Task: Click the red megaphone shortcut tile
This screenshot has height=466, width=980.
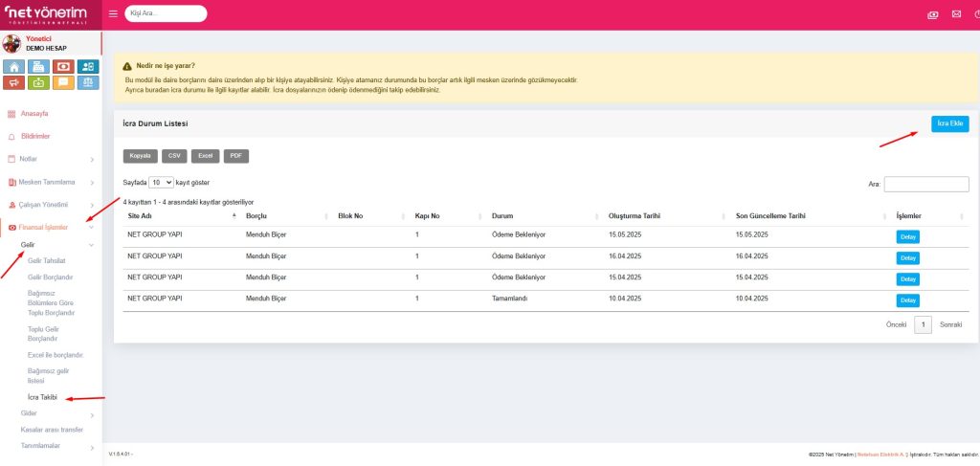Action: (x=14, y=82)
